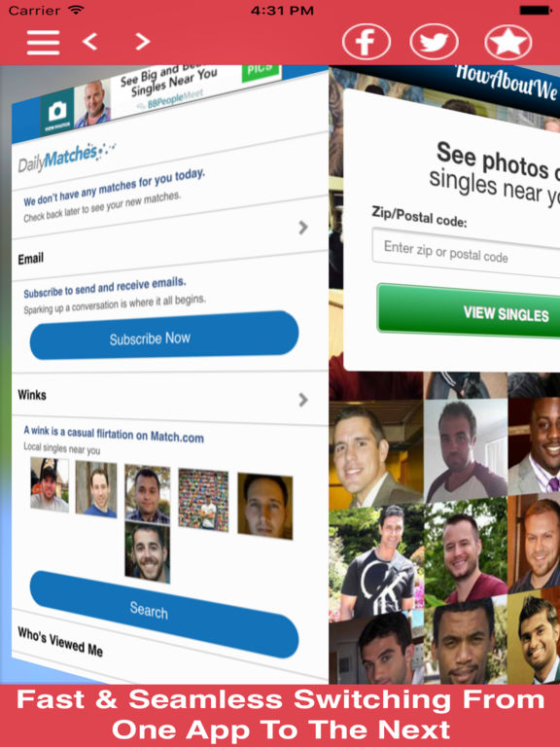560x747 pixels.
Task: Share via Twitter bird icon
Action: pyautogui.click(x=434, y=42)
